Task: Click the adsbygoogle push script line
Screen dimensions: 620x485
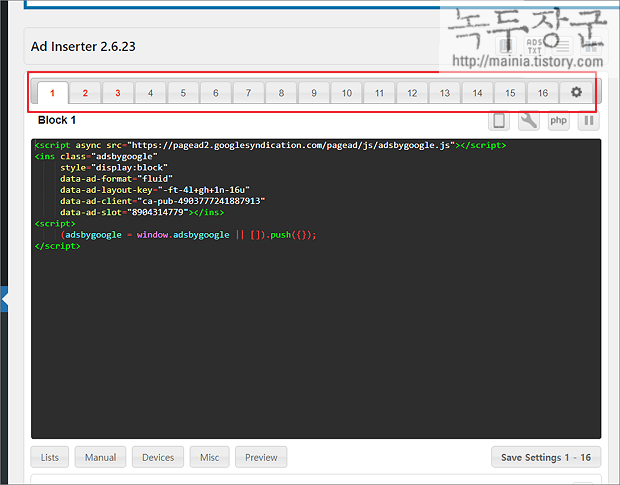Action: 188,235
